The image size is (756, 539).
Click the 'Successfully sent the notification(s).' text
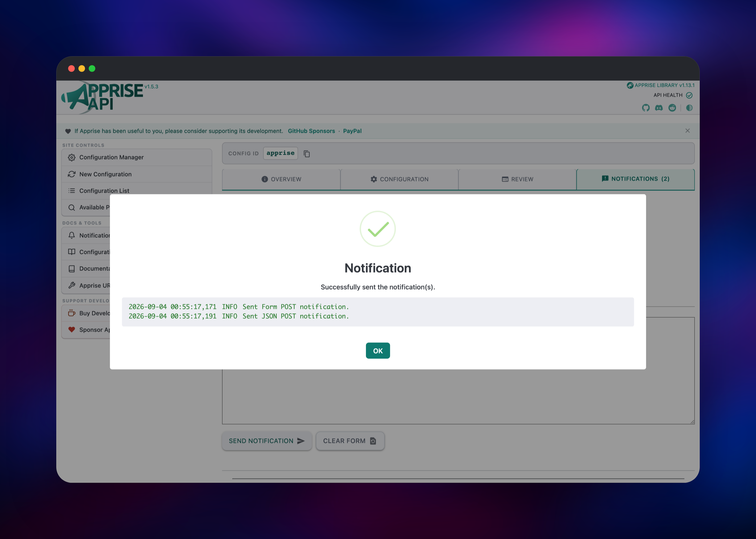pyautogui.click(x=378, y=287)
